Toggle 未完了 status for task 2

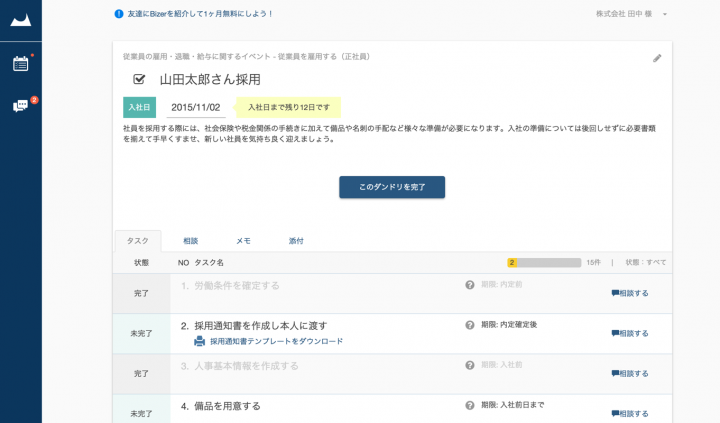pos(141,333)
